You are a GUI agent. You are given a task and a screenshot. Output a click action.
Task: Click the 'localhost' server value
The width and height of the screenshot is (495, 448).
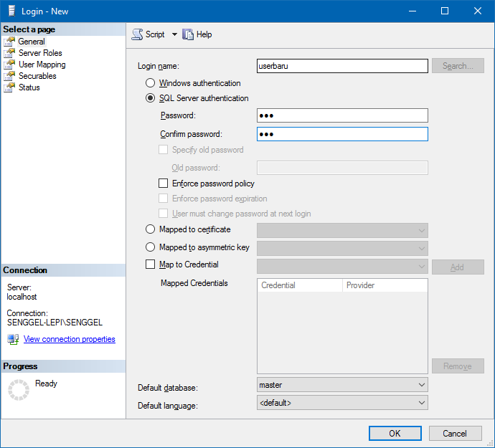point(22,297)
